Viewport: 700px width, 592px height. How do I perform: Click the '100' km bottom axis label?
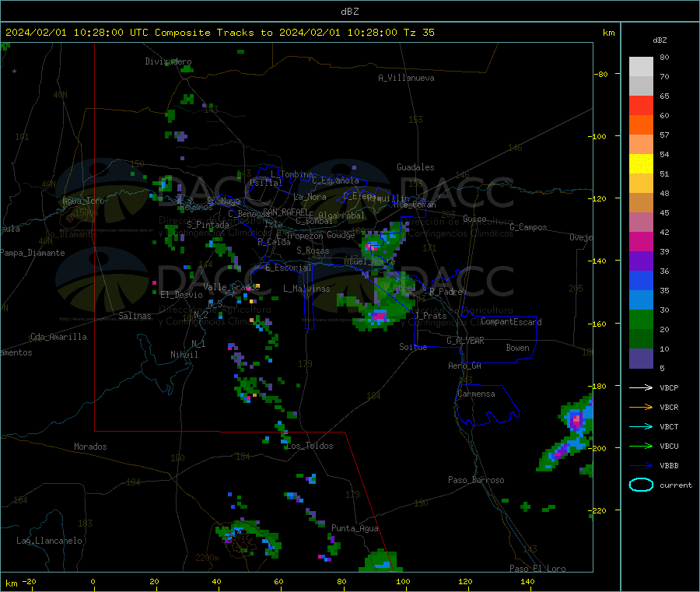(x=403, y=581)
